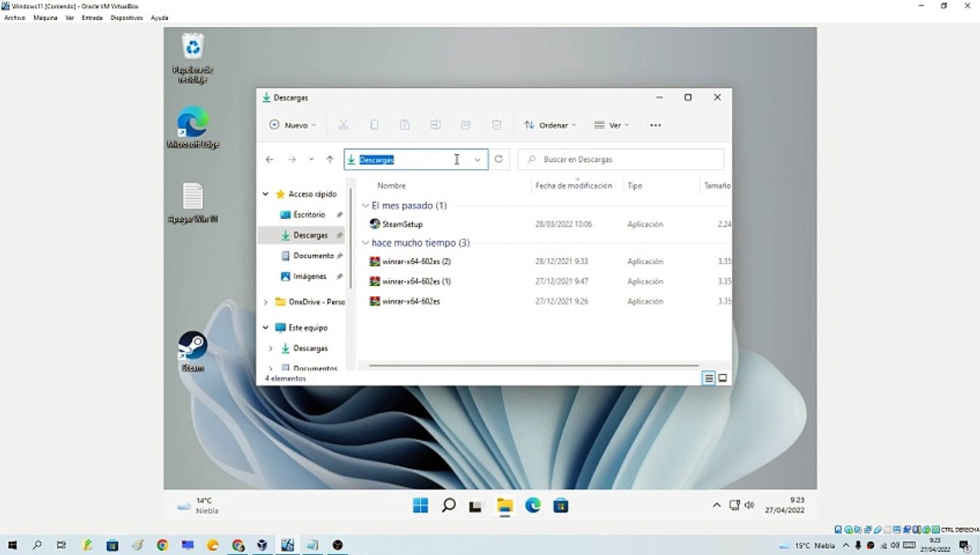Open the Papelera de reciclaje desktop icon
The image size is (980, 555).
coord(193,59)
